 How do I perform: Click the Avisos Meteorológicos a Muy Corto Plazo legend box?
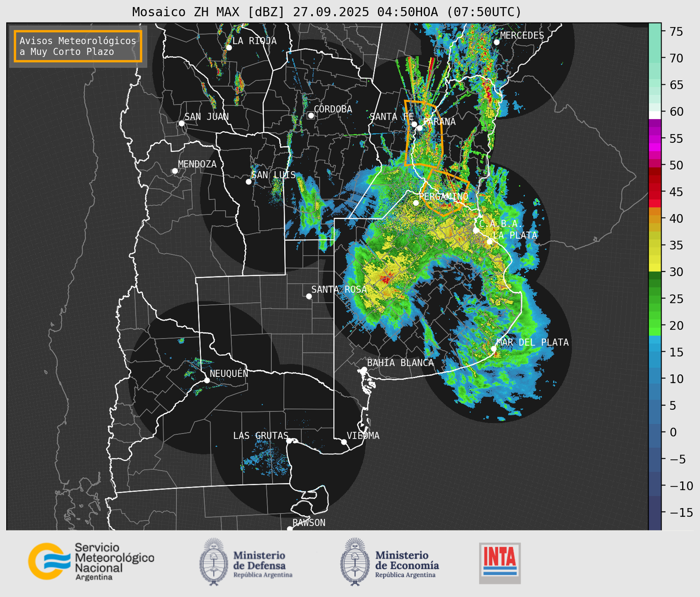[78, 46]
